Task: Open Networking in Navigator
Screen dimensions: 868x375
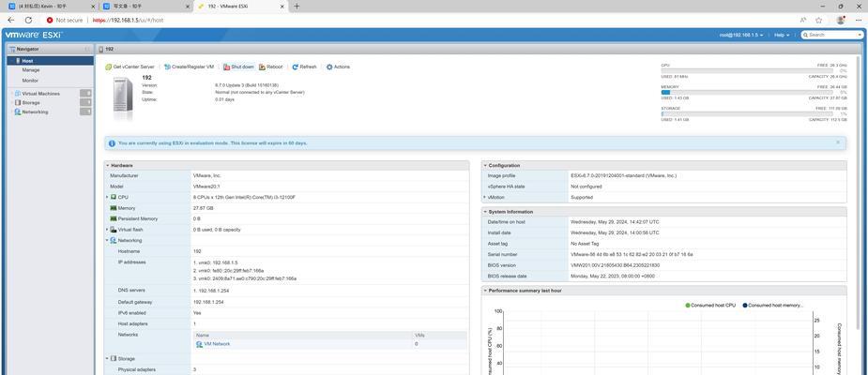Action: point(35,112)
